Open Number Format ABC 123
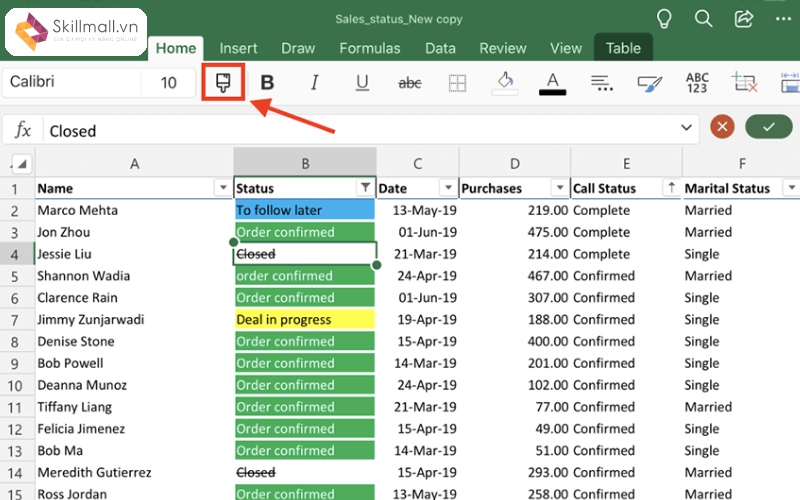800x500 pixels. (697, 83)
